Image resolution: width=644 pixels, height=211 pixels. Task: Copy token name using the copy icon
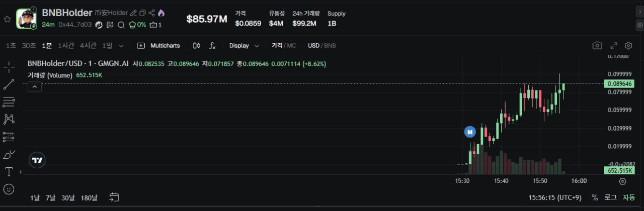tap(142, 13)
